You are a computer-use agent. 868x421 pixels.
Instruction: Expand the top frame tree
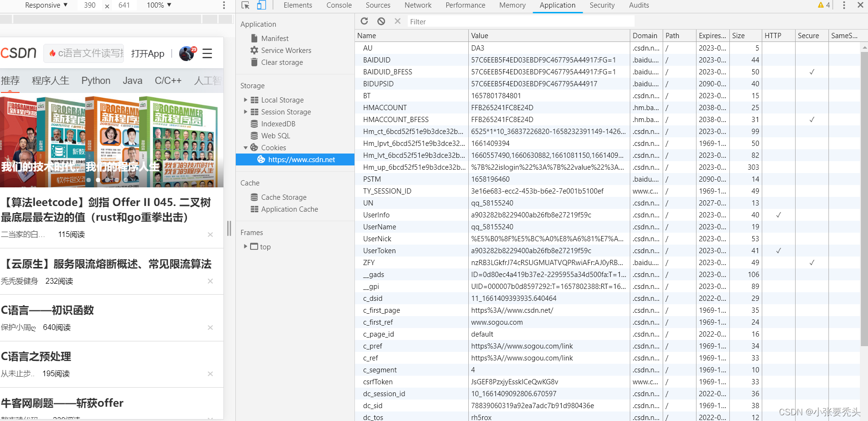pyautogui.click(x=245, y=246)
